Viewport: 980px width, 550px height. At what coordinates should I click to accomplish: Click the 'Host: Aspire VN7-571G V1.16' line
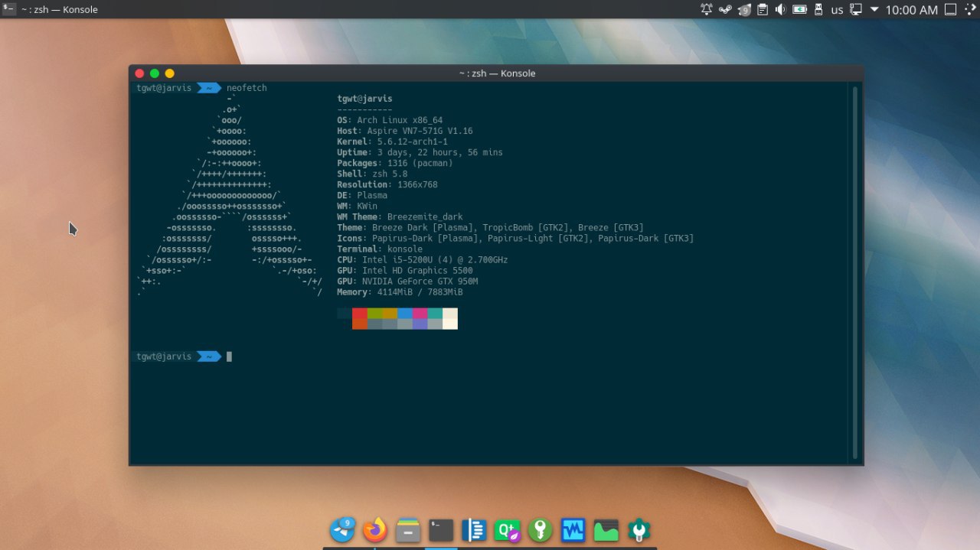click(405, 131)
